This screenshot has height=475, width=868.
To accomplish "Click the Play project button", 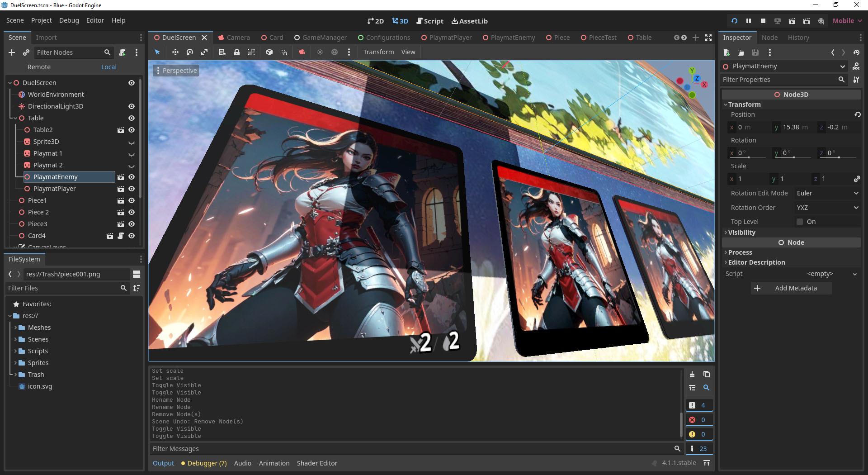I will pyautogui.click(x=734, y=21).
